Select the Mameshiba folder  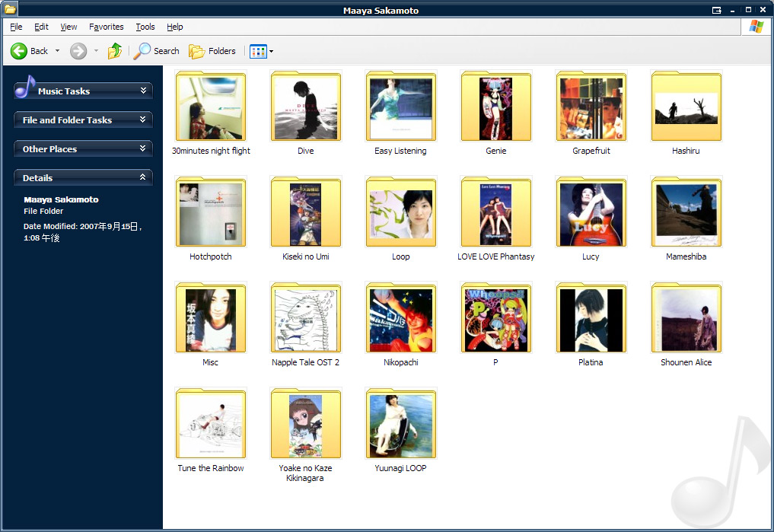[x=686, y=218]
